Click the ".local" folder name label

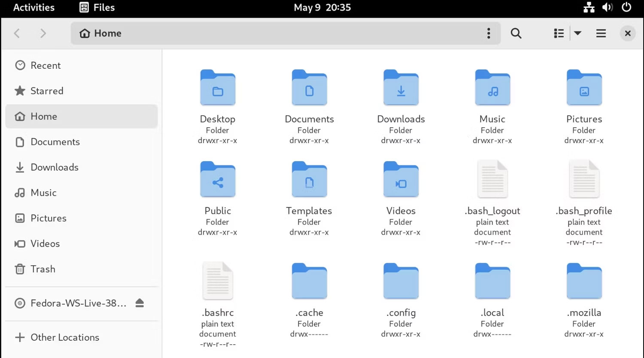tap(492, 312)
